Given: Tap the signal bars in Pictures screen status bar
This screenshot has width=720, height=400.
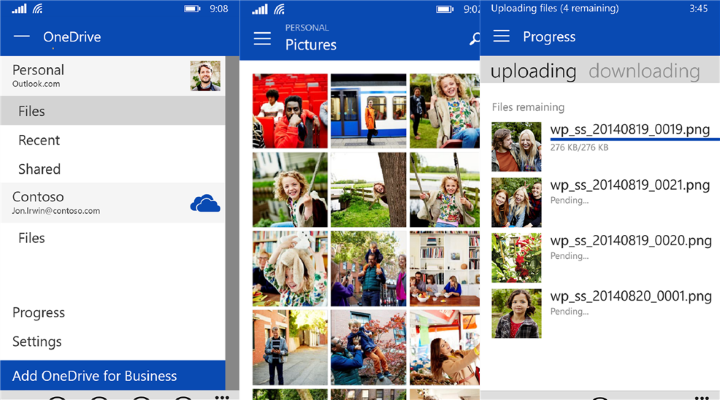Looking at the screenshot, I should click(259, 9).
